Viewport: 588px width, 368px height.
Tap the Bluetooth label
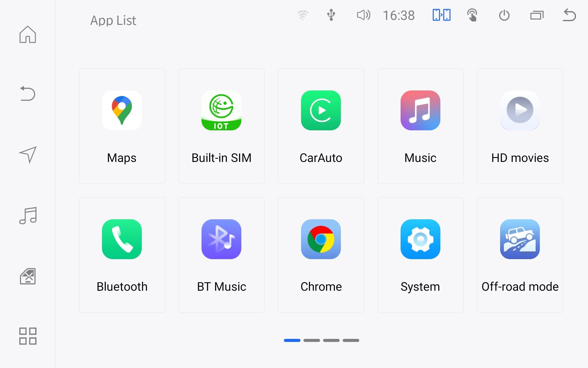122,287
